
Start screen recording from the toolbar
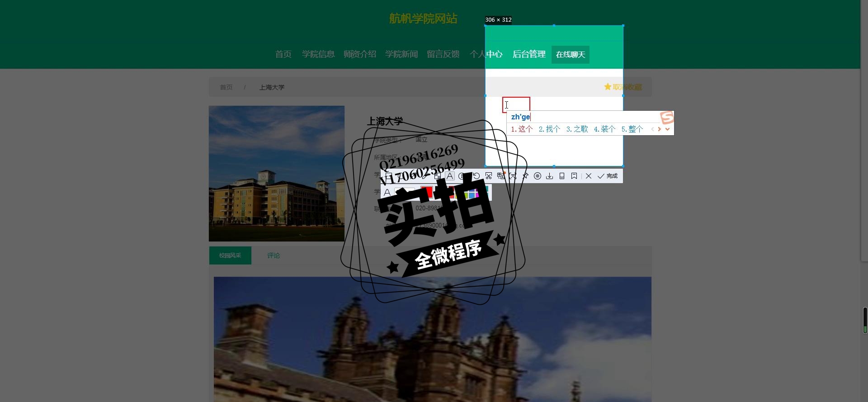click(538, 176)
